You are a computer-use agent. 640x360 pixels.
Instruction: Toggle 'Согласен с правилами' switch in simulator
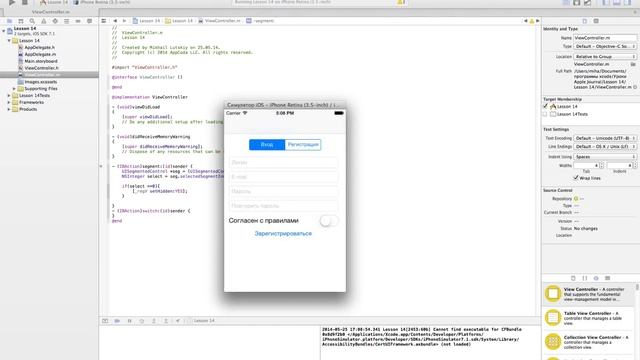tap(329, 221)
